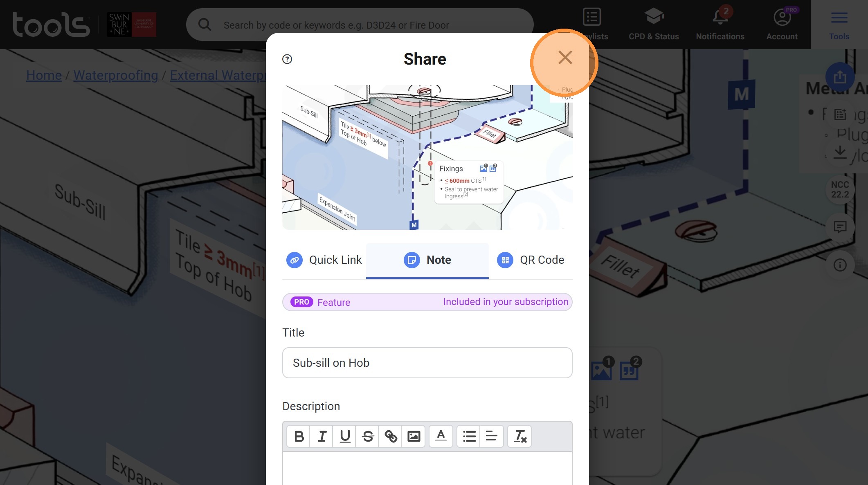Insert an image in description
This screenshot has width=868, height=485.
tap(414, 436)
